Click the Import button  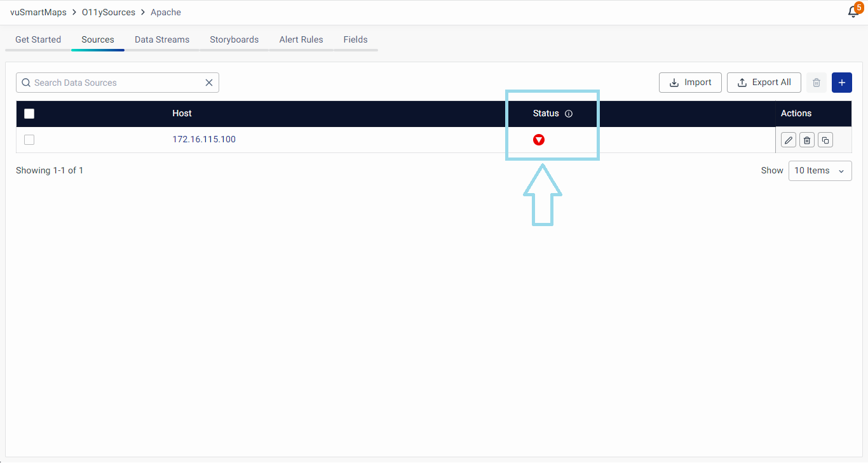tap(690, 83)
